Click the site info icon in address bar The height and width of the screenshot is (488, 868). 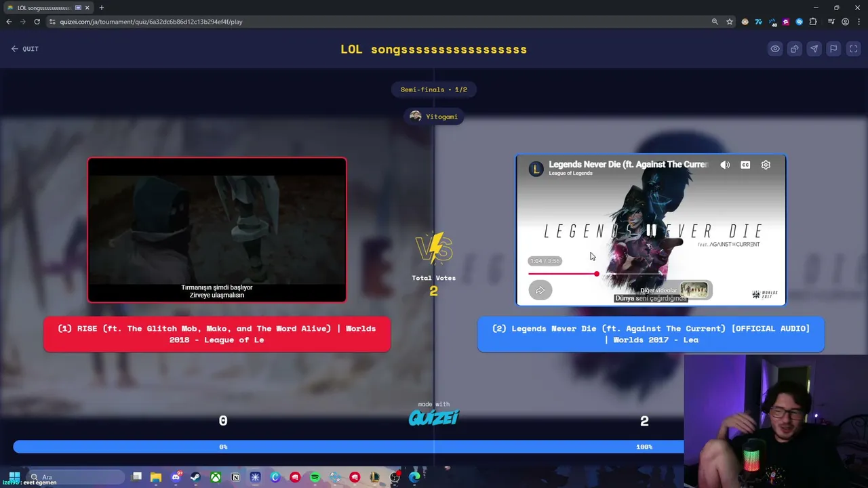click(x=52, y=22)
